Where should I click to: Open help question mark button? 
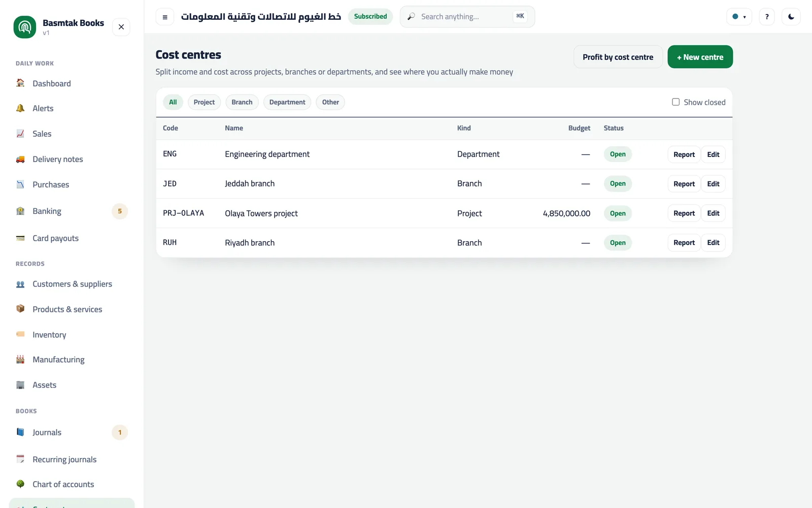click(x=767, y=17)
